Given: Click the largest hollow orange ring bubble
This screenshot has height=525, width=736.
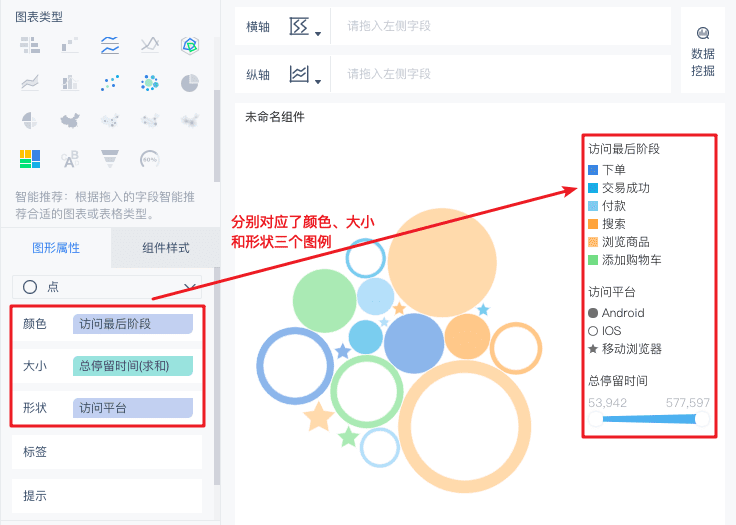Looking at the screenshot, I should coord(464,427).
